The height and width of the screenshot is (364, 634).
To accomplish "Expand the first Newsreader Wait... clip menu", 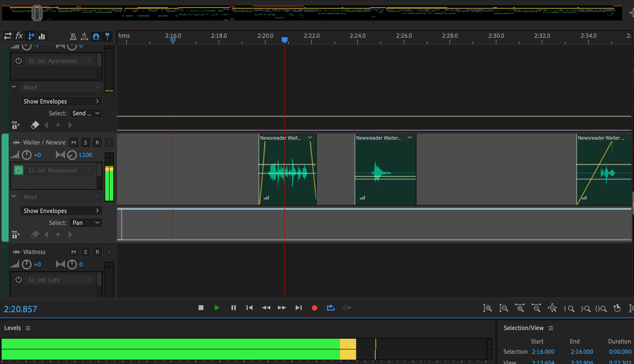I will click(310, 138).
